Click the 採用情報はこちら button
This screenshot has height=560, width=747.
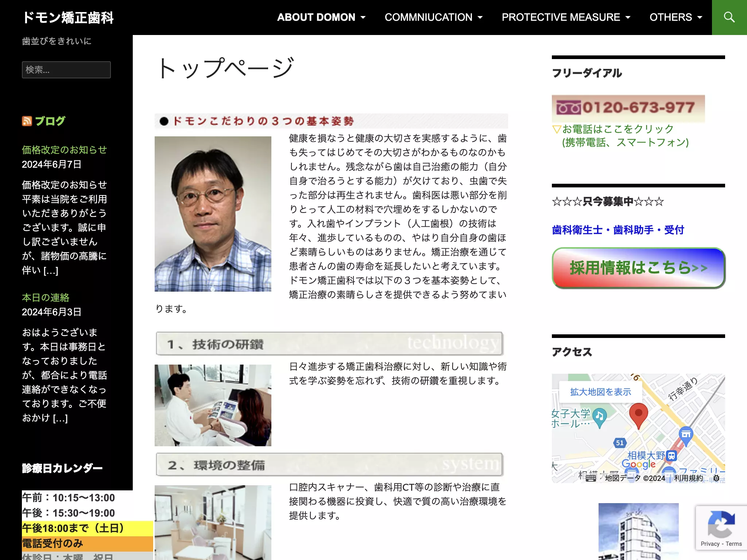[638, 268]
